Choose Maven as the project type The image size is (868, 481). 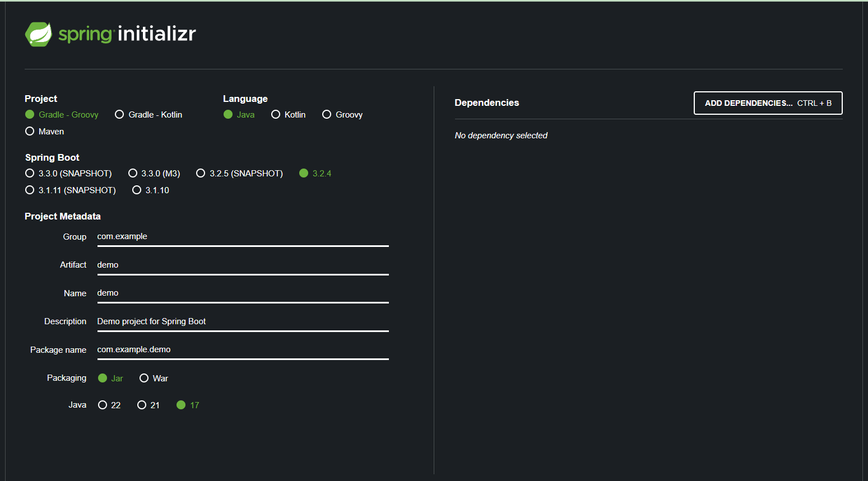point(45,131)
